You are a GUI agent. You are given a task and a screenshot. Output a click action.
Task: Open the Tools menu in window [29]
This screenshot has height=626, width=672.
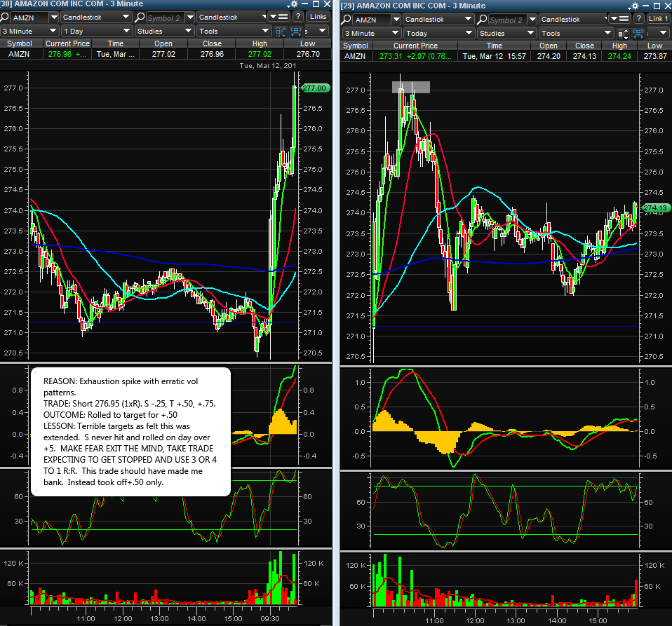point(577,34)
